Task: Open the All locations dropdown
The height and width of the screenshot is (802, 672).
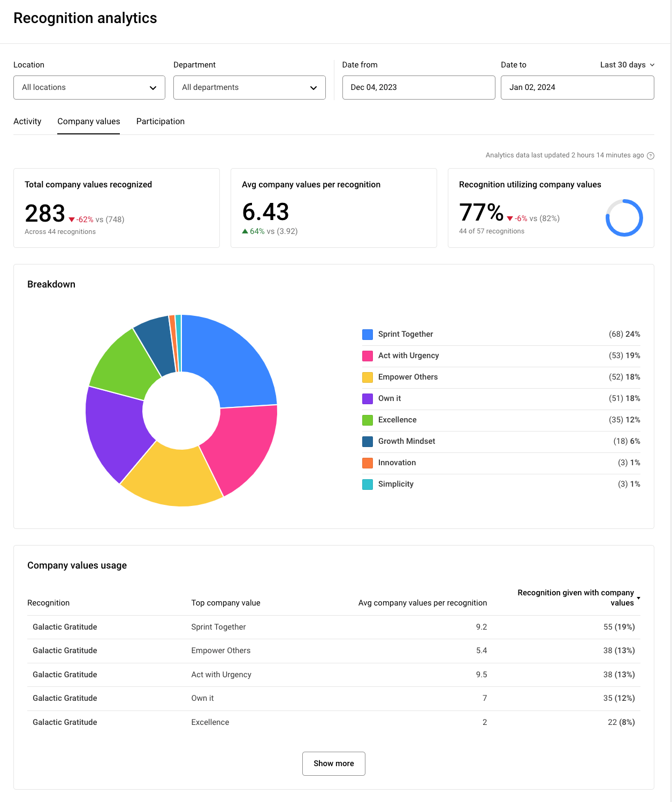Action: pos(89,87)
